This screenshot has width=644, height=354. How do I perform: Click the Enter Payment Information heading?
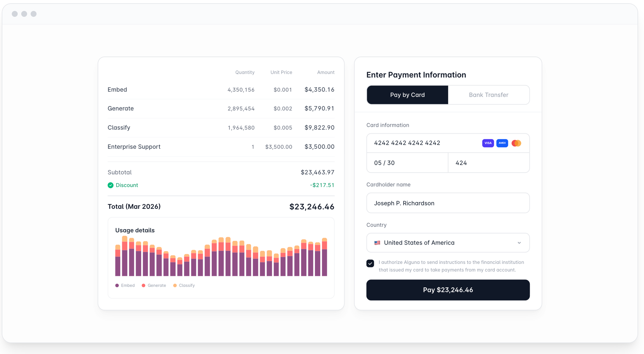[x=416, y=75]
